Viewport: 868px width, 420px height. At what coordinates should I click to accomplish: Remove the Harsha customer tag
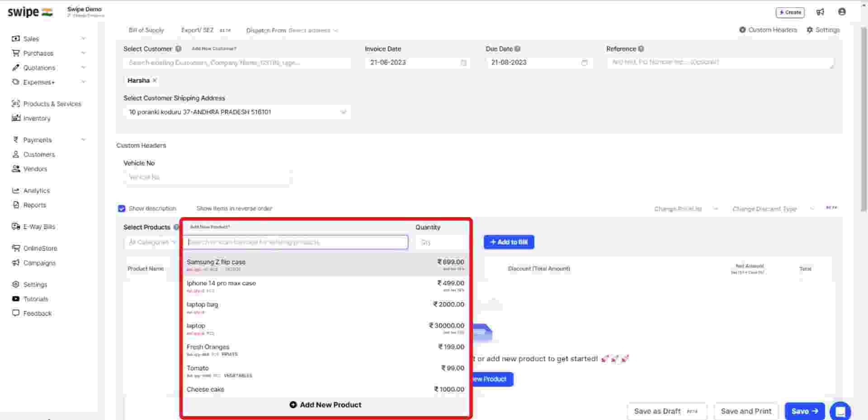[x=155, y=80]
